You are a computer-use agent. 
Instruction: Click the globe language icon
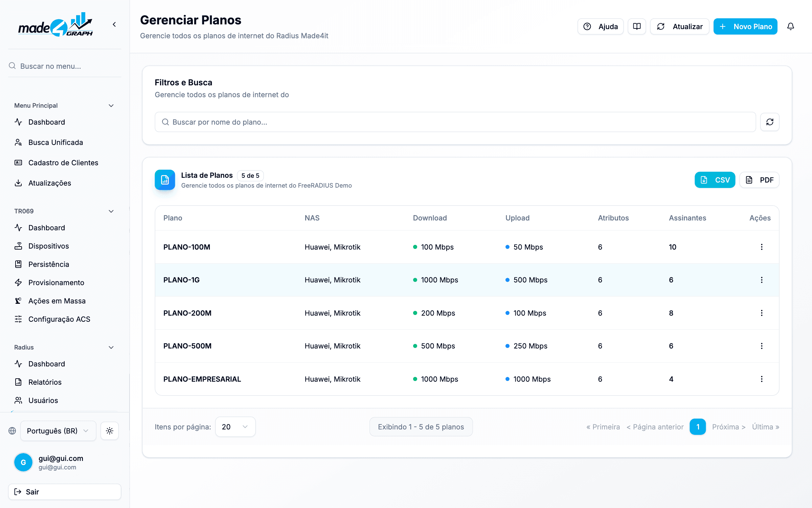click(12, 431)
